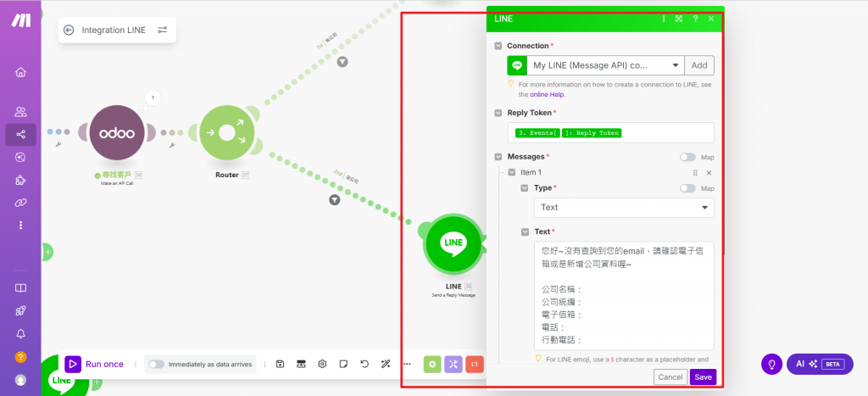Go back using the arrow beside Integration LINE
Image resolution: width=868 pixels, height=396 pixels.
[69, 30]
